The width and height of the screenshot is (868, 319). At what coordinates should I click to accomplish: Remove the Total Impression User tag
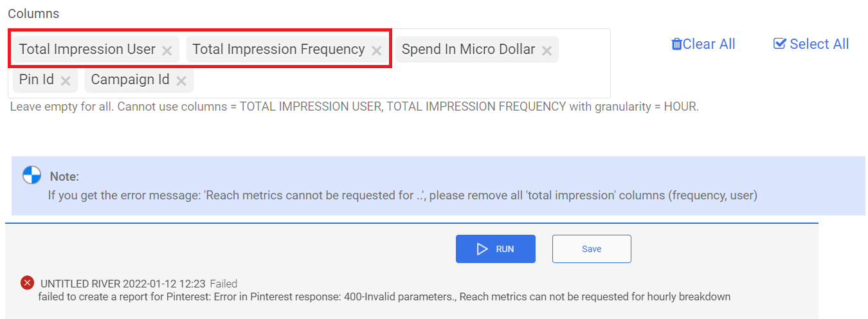tap(167, 50)
